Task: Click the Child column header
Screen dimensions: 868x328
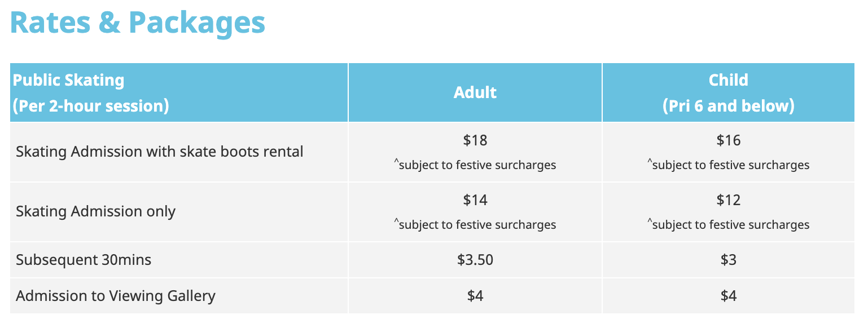Action: [x=728, y=93]
